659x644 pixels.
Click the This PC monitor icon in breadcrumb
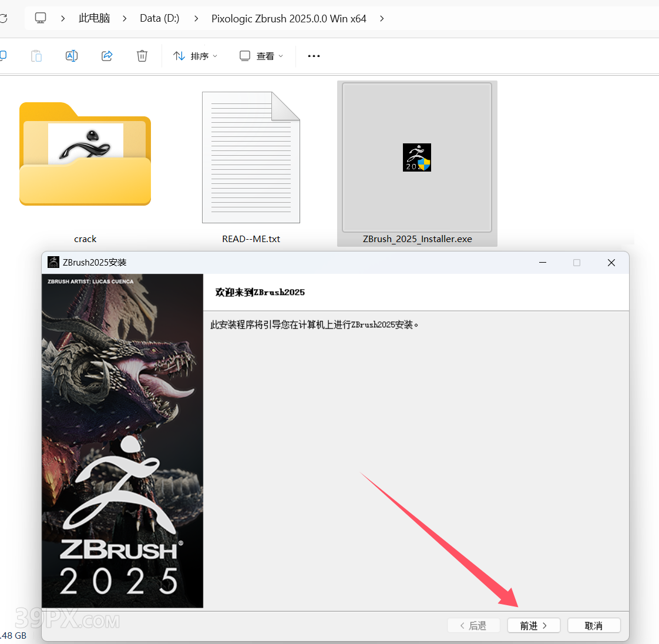[41, 18]
